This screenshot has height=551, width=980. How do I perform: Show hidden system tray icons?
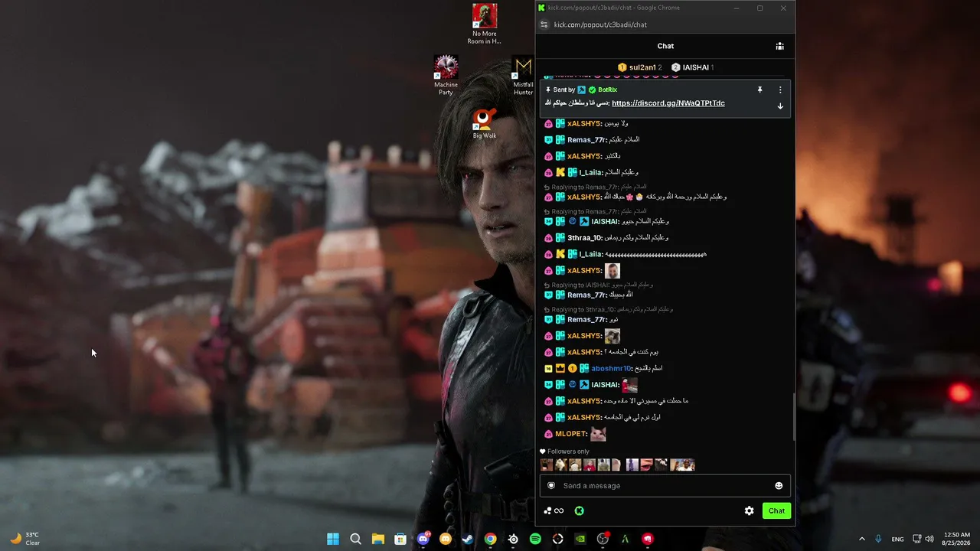pos(861,539)
